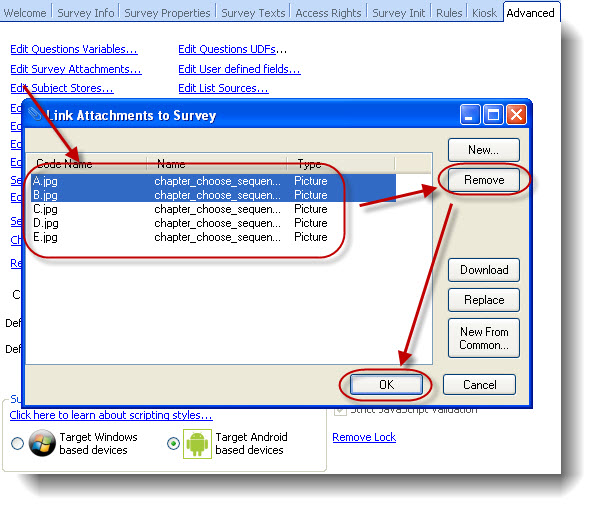Select the A.jpg attachment row
The image size is (601, 514).
point(213,181)
